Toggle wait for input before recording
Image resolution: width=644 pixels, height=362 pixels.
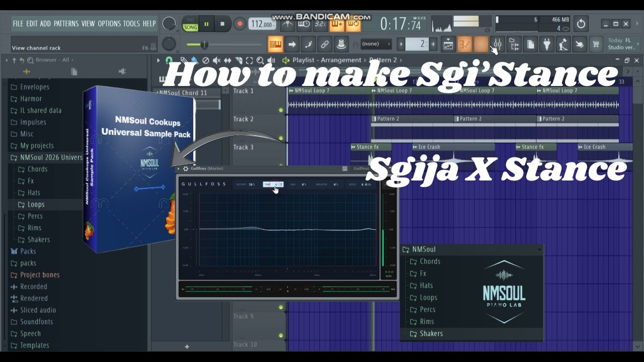click(304, 24)
